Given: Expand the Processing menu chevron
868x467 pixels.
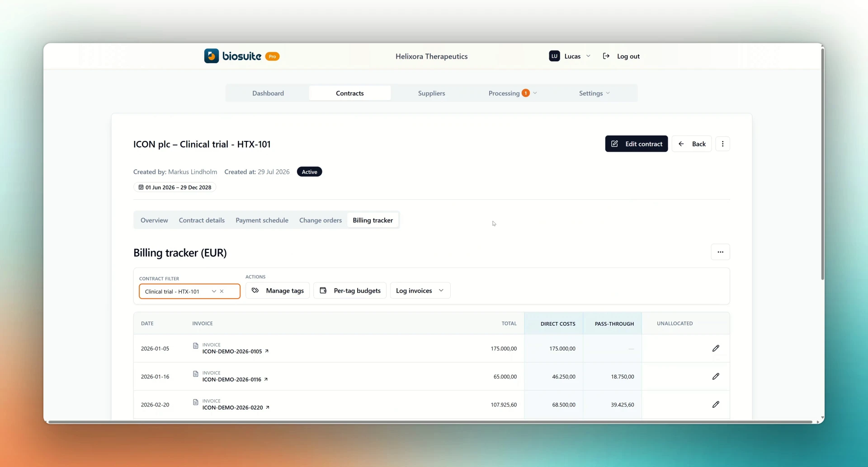Looking at the screenshot, I should point(535,93).
